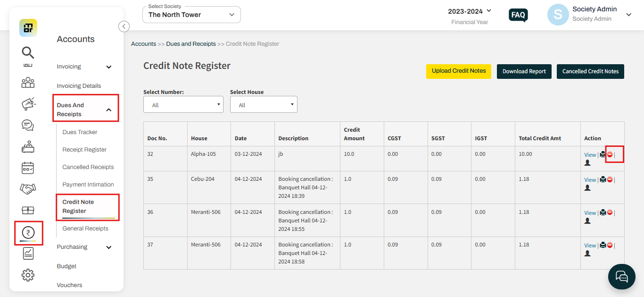Open the Select Society dropdown
Screen dimensions: 644x297
[x=191, y=15]
